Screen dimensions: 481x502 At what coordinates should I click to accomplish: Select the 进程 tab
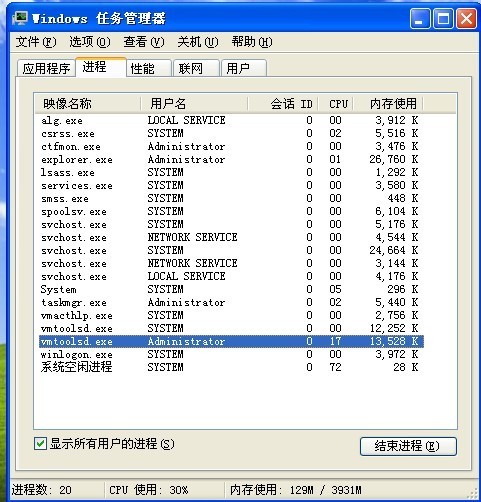point(101,67)
